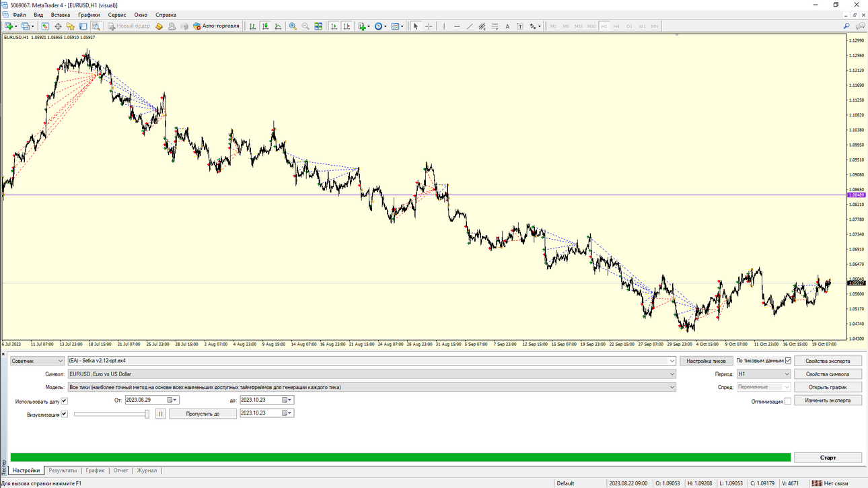This screenshot has width=868, height=488.
Task: Toggle the Terminal panel icon
Action: click(83, 26)
